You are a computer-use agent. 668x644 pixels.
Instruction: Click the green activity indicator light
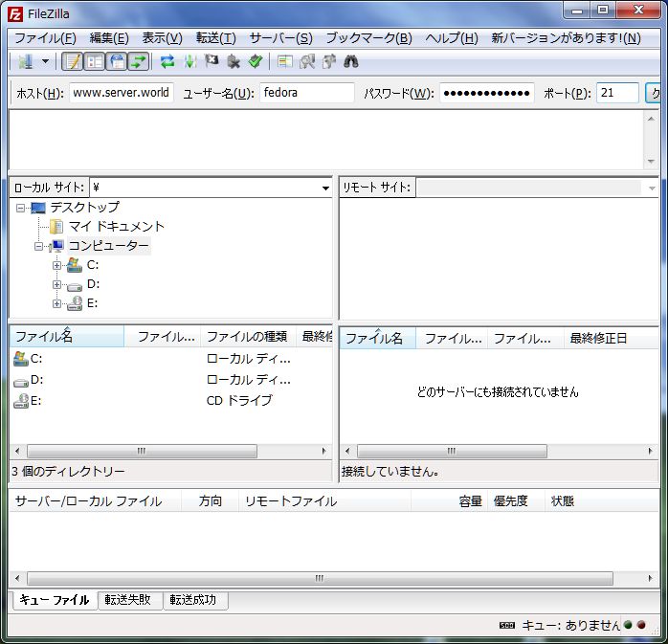[x=628, y=625]
